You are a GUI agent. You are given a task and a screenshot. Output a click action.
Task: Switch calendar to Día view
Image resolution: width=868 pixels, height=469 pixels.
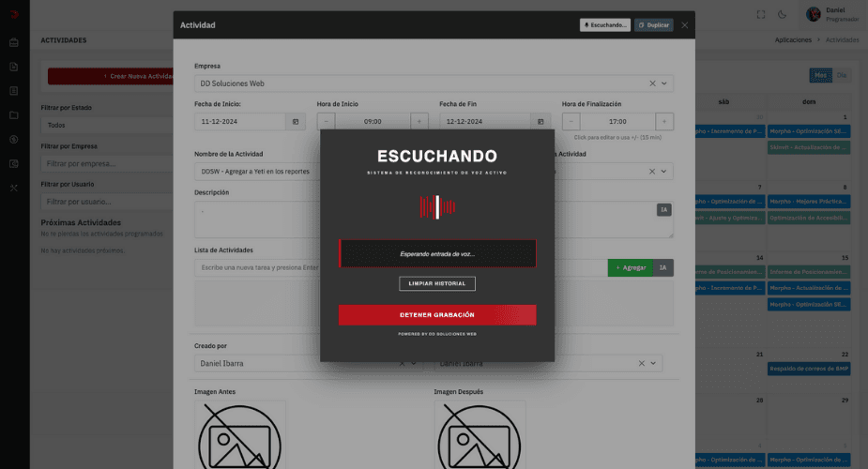click(x=842, y=75)
